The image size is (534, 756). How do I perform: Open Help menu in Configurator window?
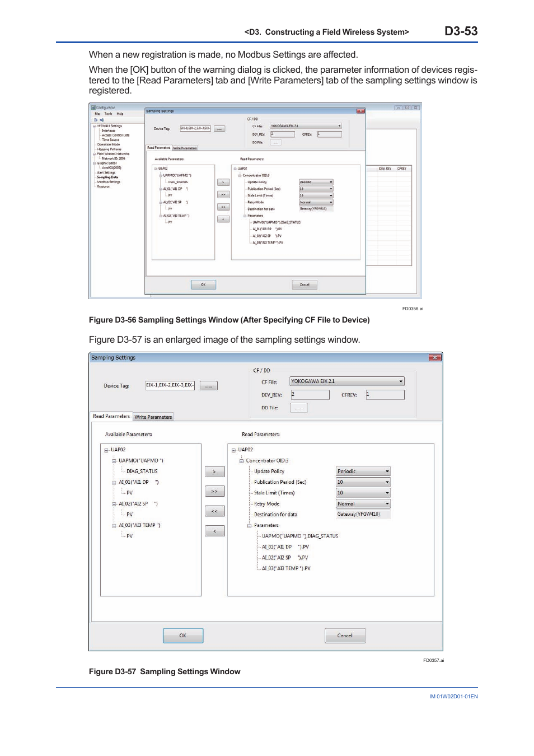120,114
